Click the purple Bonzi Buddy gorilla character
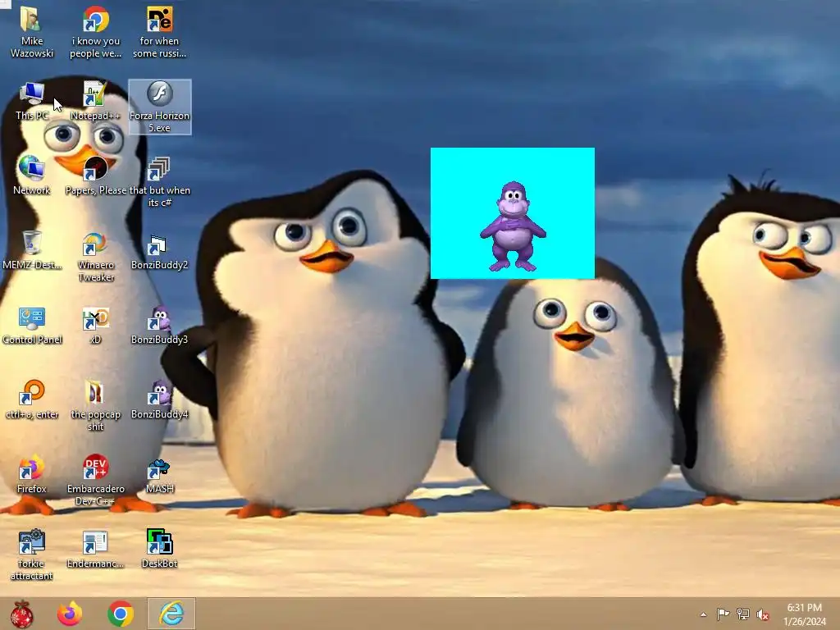The image size is (840, 630). click(x=513, y=226)
